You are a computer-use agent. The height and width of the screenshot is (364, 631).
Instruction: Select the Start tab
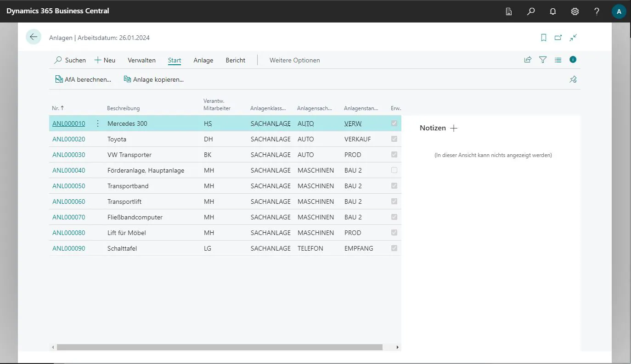(175, 60)
